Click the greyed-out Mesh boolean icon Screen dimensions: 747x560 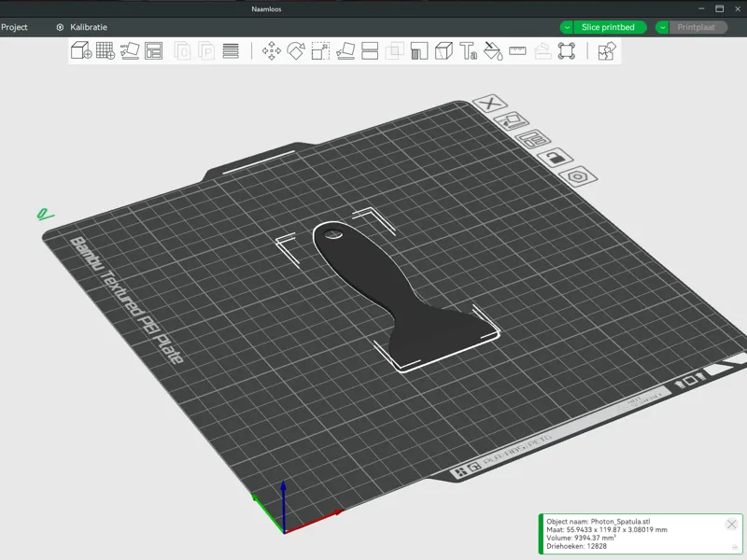394,51
